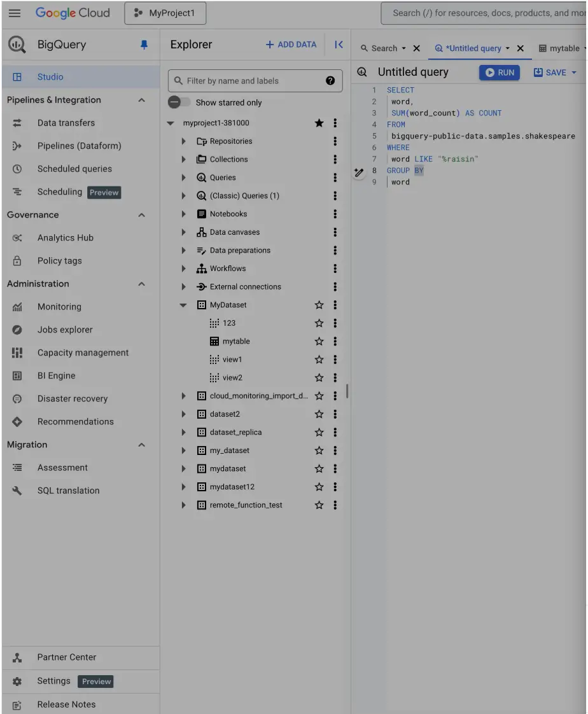Viewport: 588px width, 714px height.
Task: Click the SQL translation wrench icon
Action: tap(17, 491)
